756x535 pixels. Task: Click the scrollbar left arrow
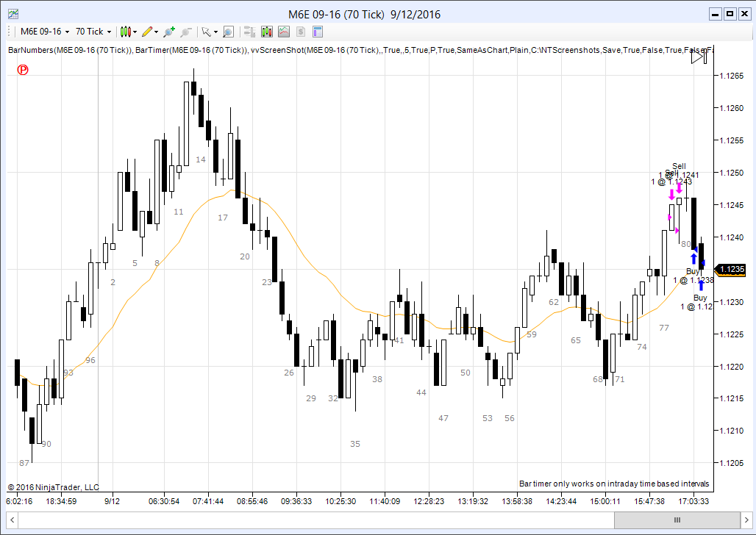[12, 520]
